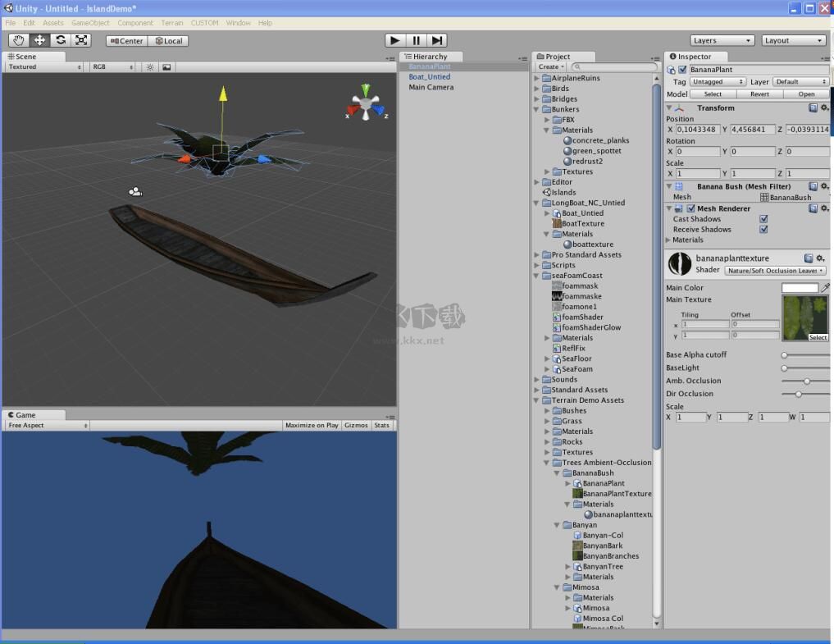Expand the AirplaneRuins folder

pyautogui.click(x=537, y=78)
